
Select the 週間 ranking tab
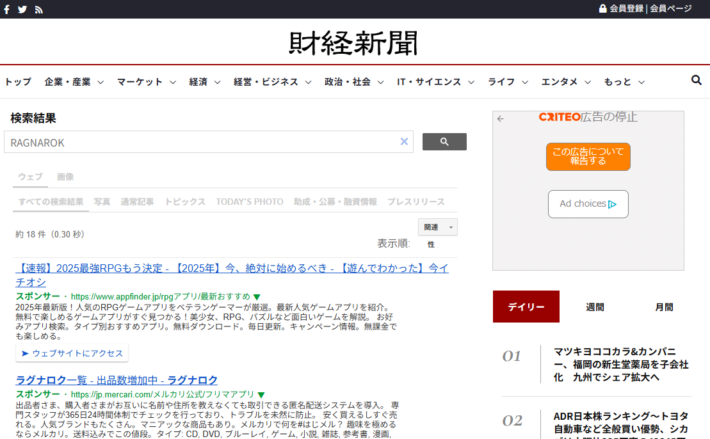[x=595, y=307]
